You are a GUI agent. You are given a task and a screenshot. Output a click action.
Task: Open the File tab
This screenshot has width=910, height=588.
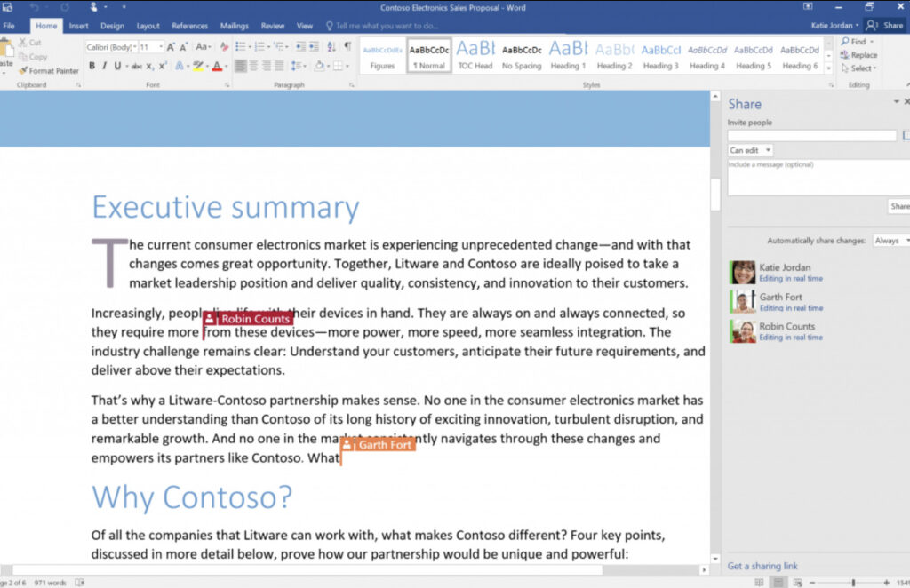[x=9, y=26]
